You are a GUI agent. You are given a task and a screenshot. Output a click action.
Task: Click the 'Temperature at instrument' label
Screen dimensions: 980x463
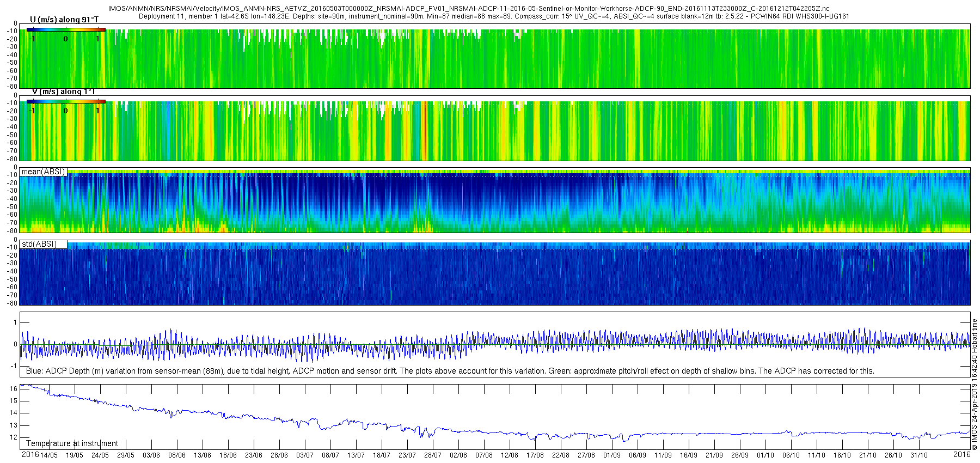pos(72,443)
